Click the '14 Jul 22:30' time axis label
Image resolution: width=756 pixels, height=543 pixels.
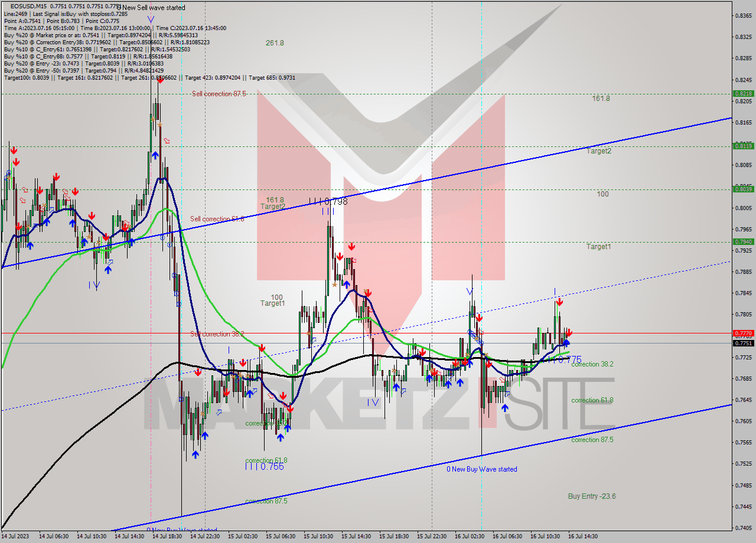[x=204, y=537]
